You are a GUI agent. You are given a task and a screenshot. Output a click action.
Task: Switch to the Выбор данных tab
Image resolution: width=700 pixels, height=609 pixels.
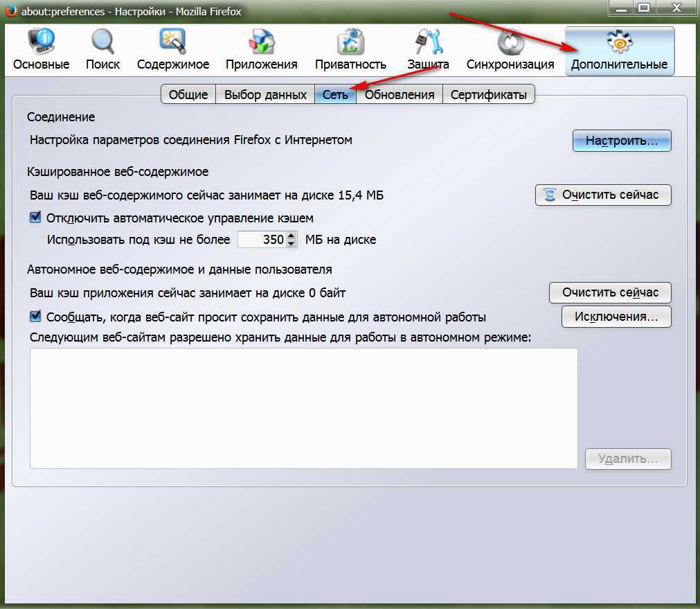coord(265,94)
